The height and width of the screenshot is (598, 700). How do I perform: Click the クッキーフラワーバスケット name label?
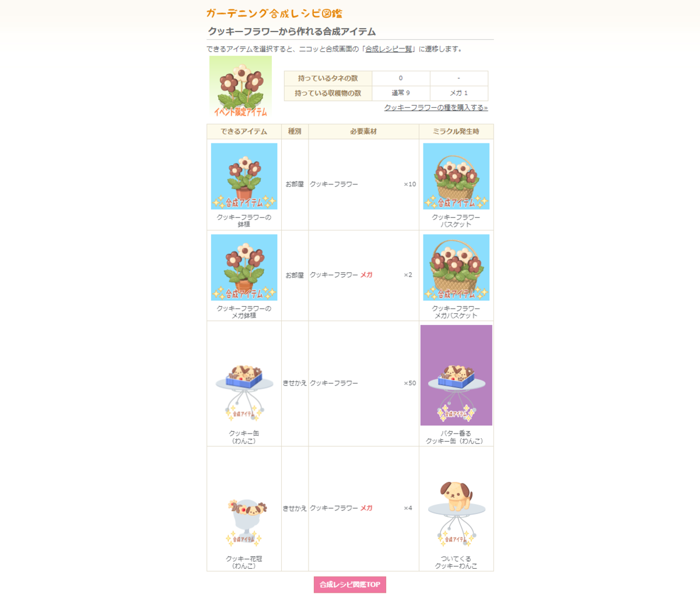456,221
